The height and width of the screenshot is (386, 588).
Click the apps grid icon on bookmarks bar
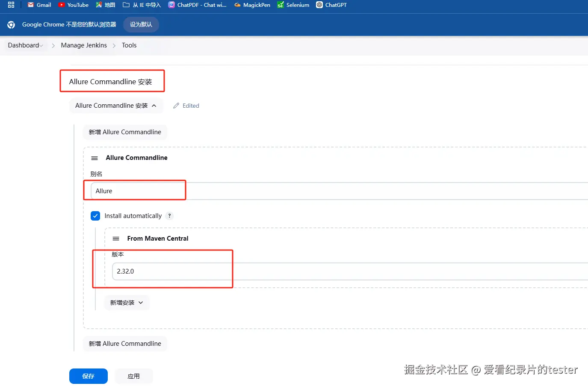tap(11, 5)
